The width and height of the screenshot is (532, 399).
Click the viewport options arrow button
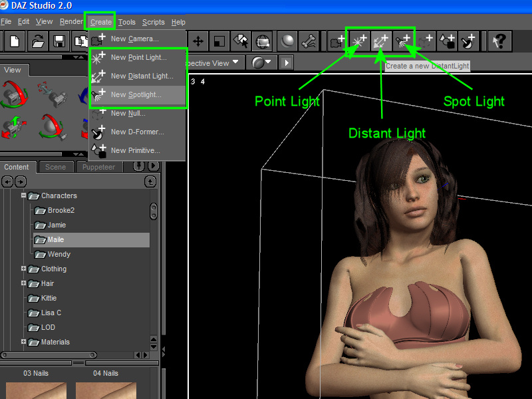click(x=287, y=63)
